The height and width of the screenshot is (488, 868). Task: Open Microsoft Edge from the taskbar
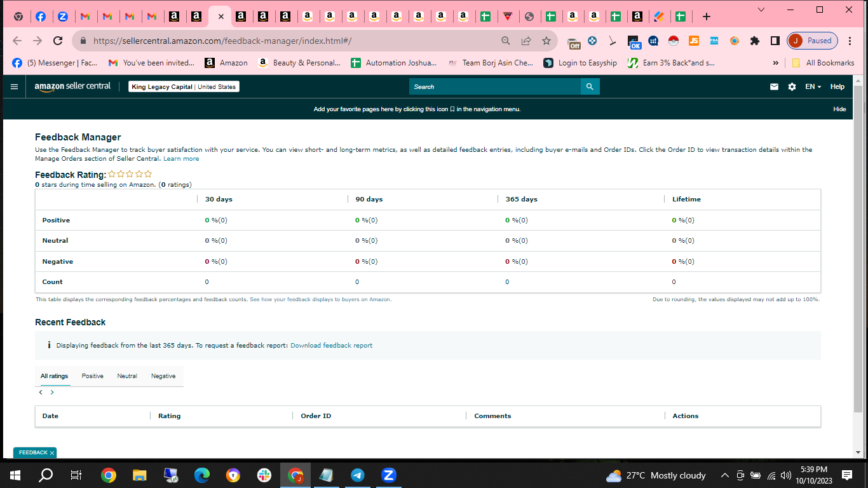(x=202, y=475)
